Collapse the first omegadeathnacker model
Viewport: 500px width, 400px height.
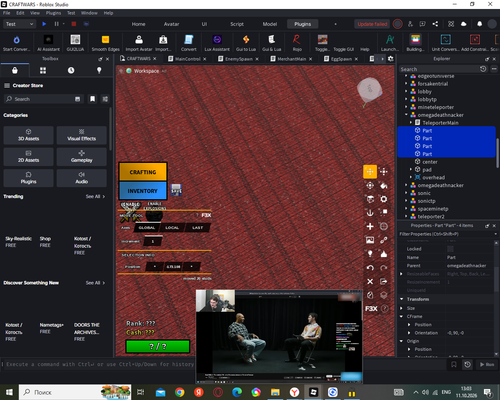pyautogui.click(x=406, y=115)
